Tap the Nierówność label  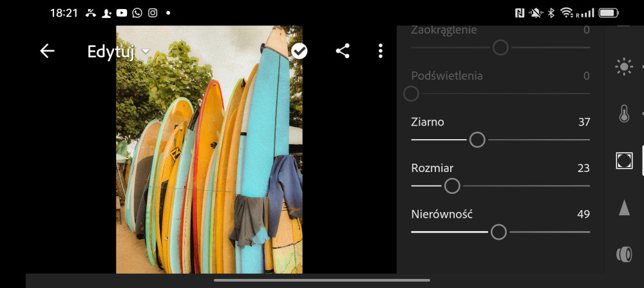pos(442,214)
